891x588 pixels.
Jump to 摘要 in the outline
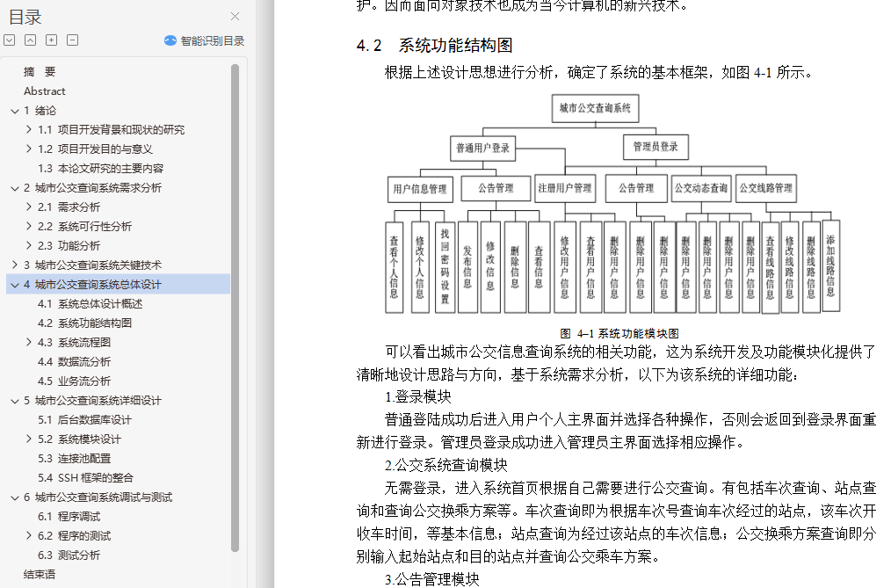click(x=40, y=71)
